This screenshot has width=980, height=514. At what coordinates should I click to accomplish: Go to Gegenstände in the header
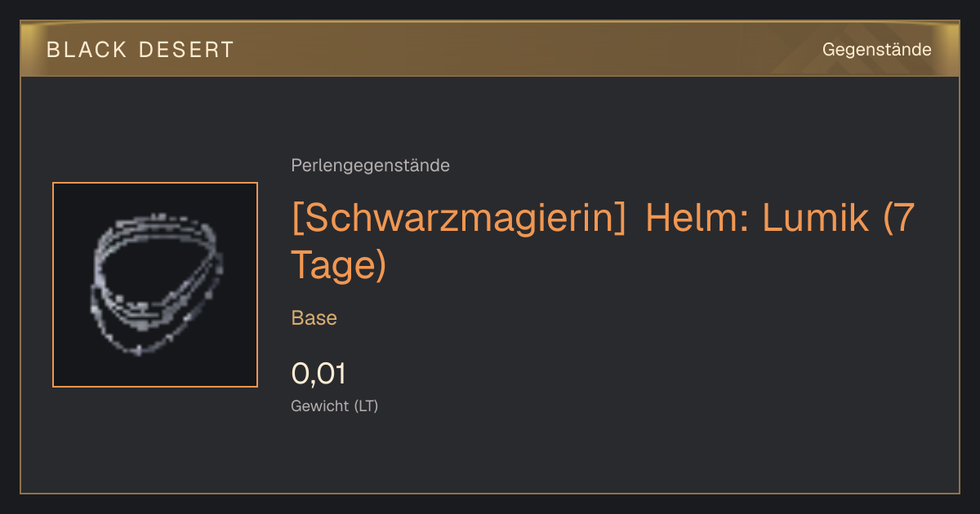pos(877,50)
